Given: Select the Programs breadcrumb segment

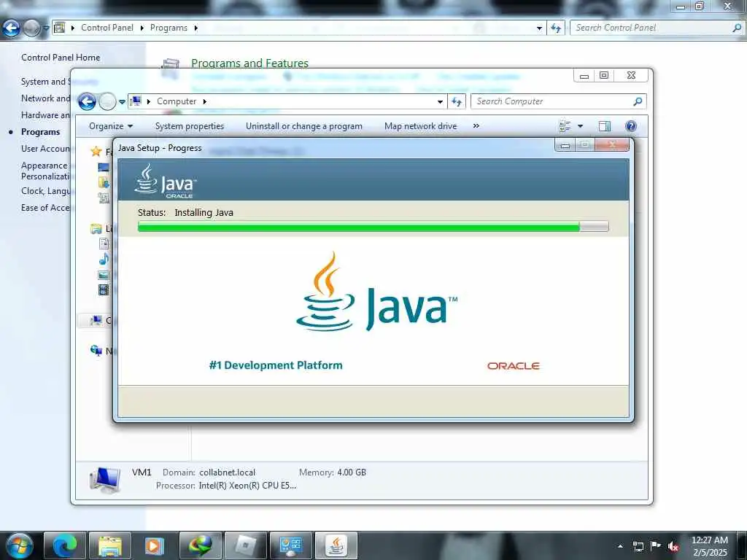Looking at the screenshot, I should click(x=169, y=28).
